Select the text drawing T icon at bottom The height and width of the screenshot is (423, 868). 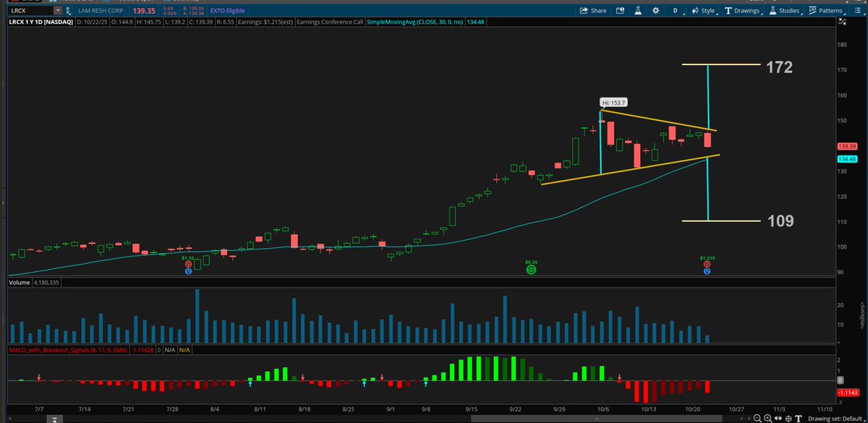[x=799, y=417]
